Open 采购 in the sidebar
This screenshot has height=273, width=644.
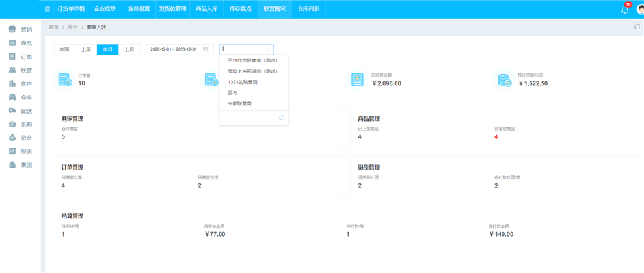tap(21, 124)
